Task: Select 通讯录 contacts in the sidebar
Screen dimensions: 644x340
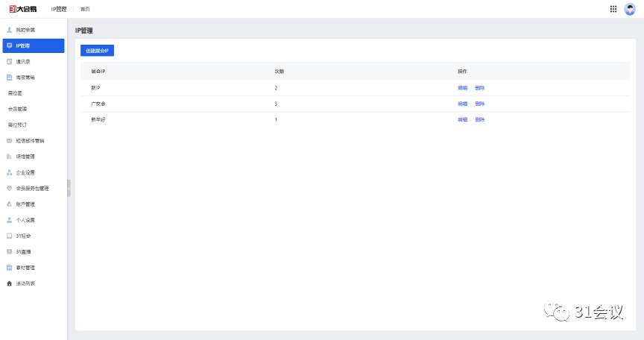Action: pyautogui.click(x=23, y=61)
